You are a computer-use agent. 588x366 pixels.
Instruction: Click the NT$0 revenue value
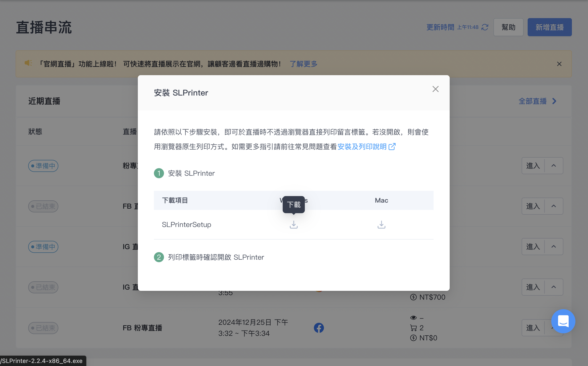click(x=428, y=338)
